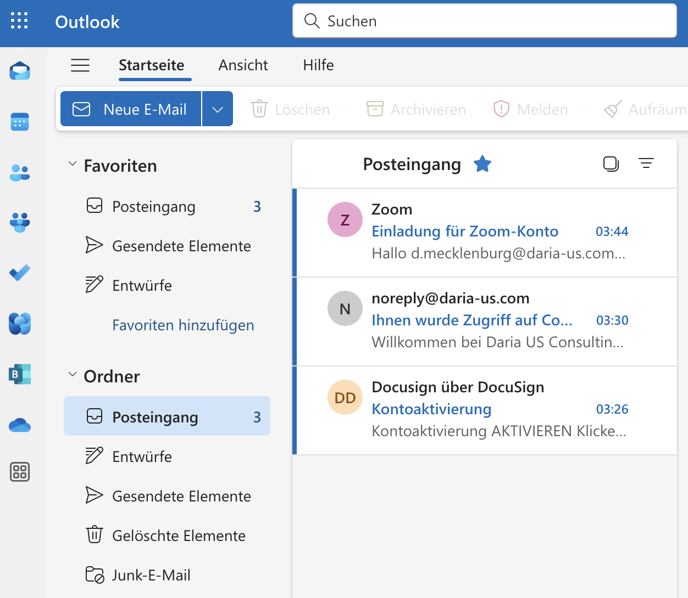688x598 pixels.
Task: Open the Mail app in sidebar
Action: [x=20, y=71]
